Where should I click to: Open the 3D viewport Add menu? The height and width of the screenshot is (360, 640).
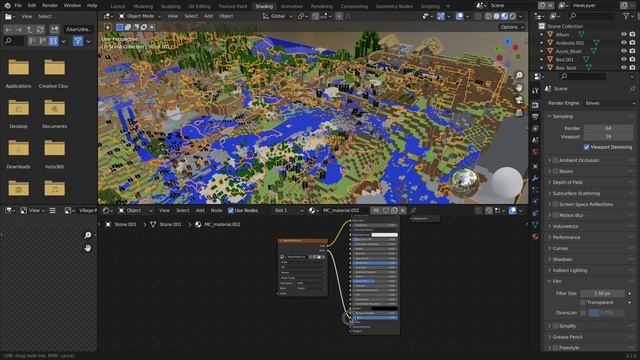pyautogui.click(x=208, y=16)
